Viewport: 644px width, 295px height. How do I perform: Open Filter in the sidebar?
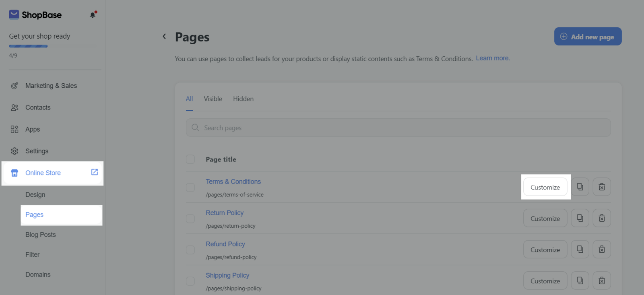[x=33, y=255]
